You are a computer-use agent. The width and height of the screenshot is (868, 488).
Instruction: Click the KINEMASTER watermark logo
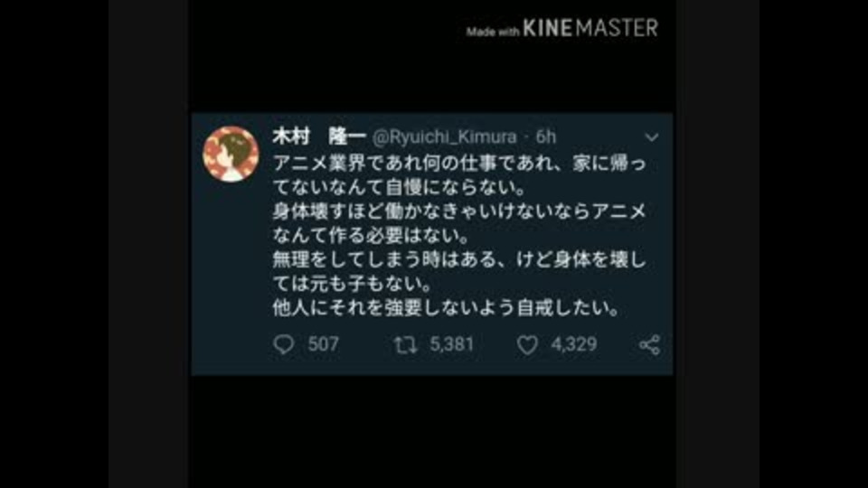590,28
